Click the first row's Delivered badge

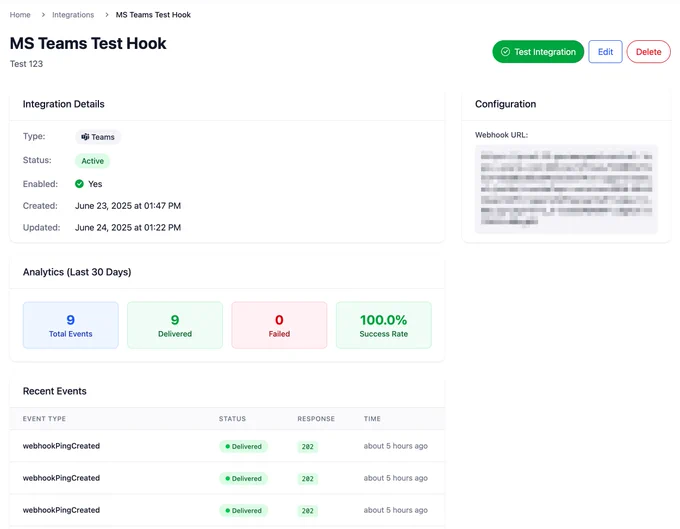243,446
